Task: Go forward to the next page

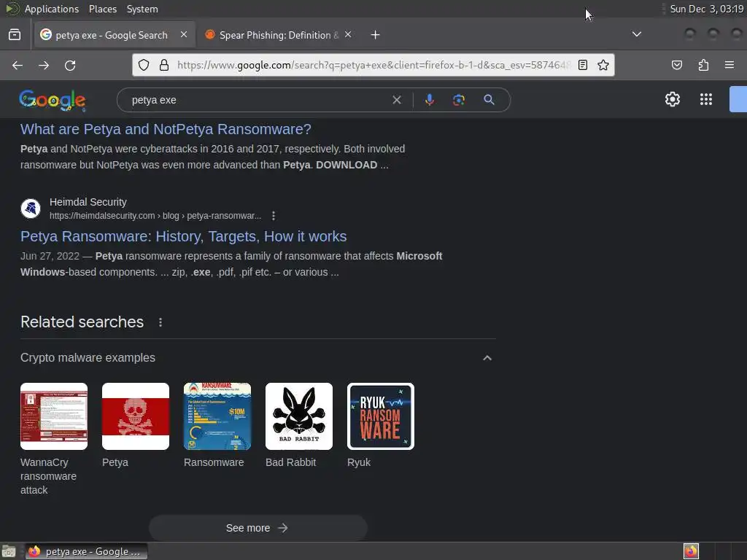Action: 44,65
